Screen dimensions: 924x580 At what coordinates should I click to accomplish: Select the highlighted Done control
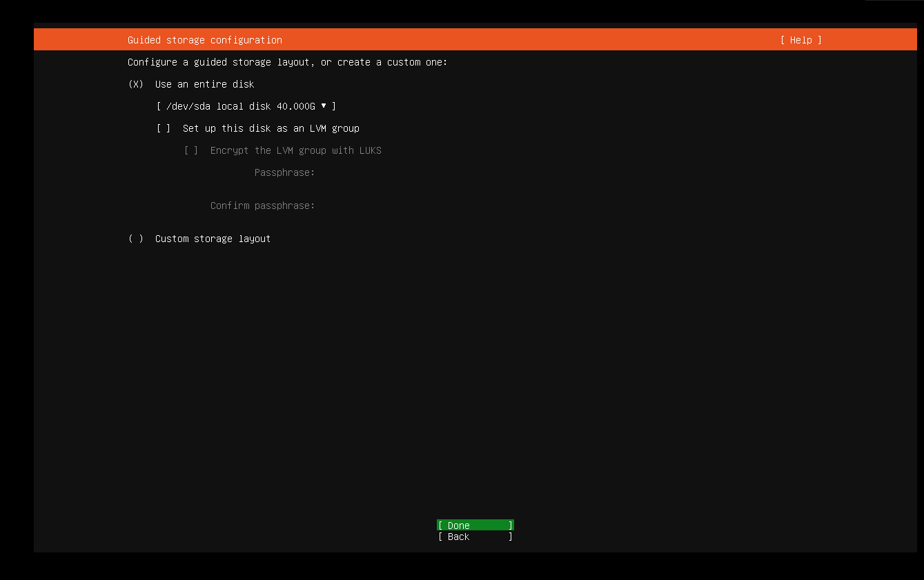click(475, 525)
